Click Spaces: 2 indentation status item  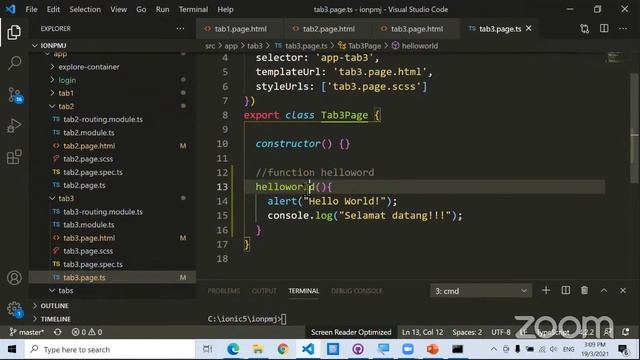pyautogui.click(x=467, y=332)
